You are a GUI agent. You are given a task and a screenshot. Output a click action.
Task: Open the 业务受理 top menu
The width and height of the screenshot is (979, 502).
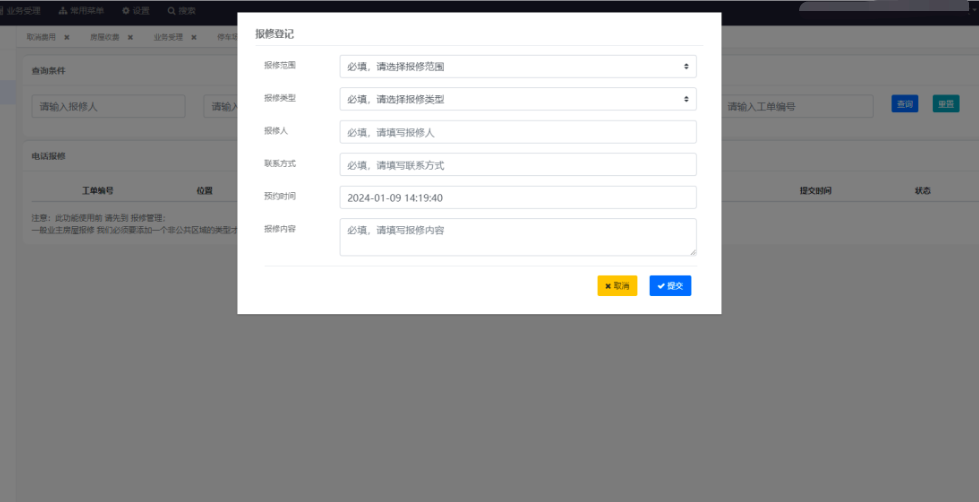tap(24, 10)
